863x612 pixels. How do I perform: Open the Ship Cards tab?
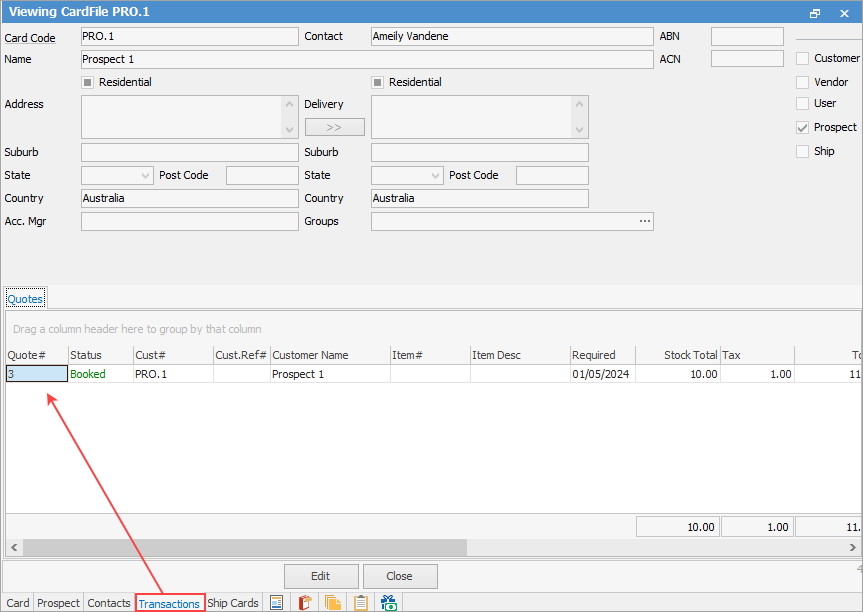coord(233,603)
